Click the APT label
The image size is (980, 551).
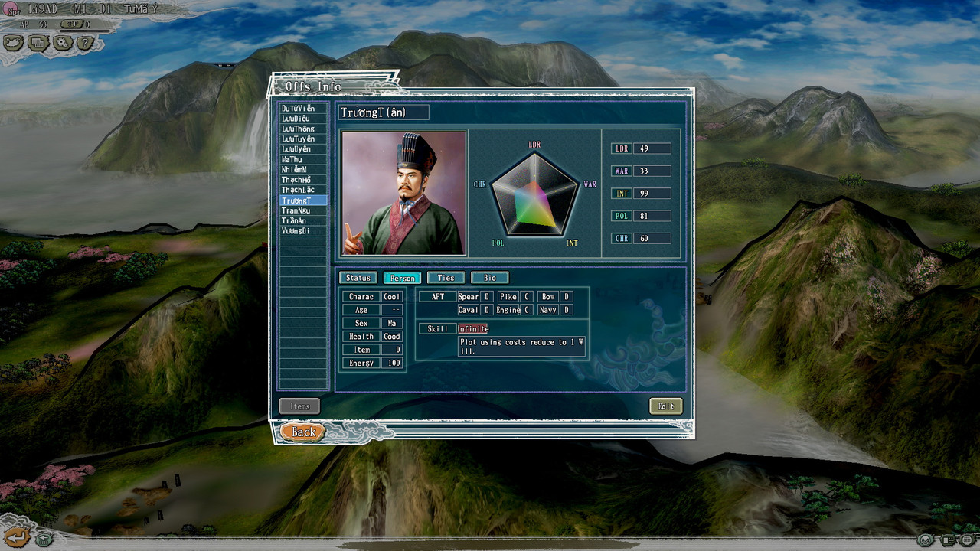438,297
